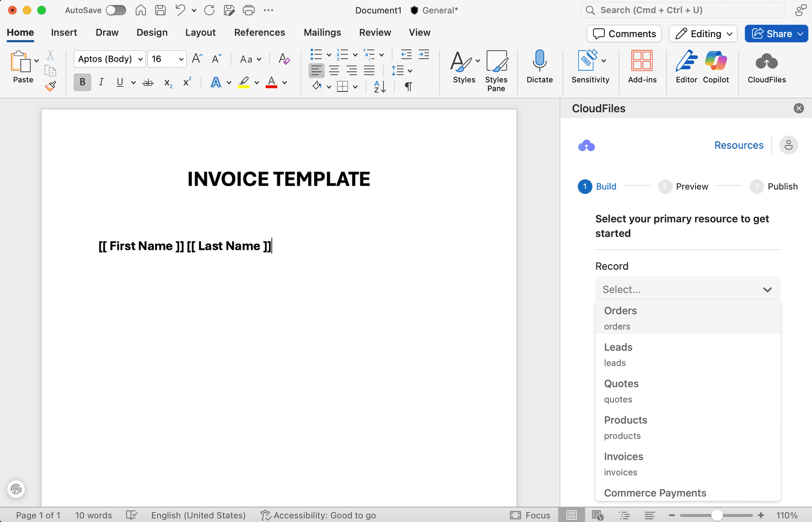The image size is (812, 522).
Task: Open the Editor proofing tool
Action: tap(686, 61)
